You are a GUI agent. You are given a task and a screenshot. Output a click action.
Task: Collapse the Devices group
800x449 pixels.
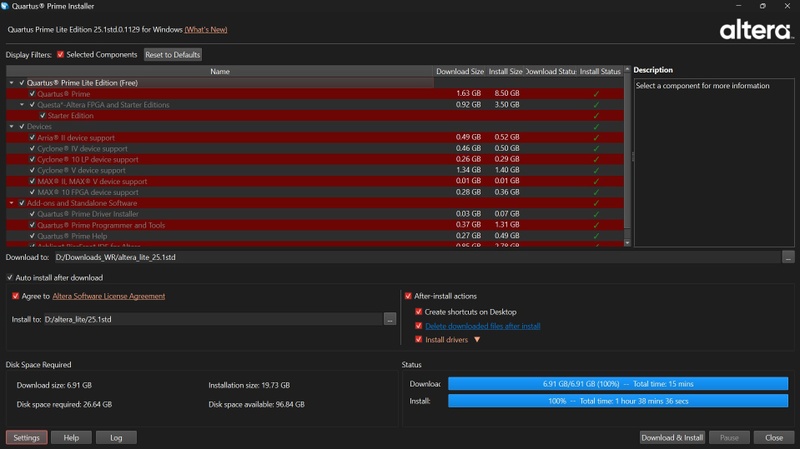(x=11, y=127)
